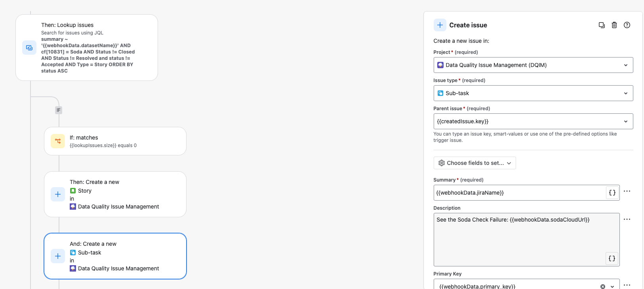
Task: Insert smart value in Description field
Action: [612, 258]
